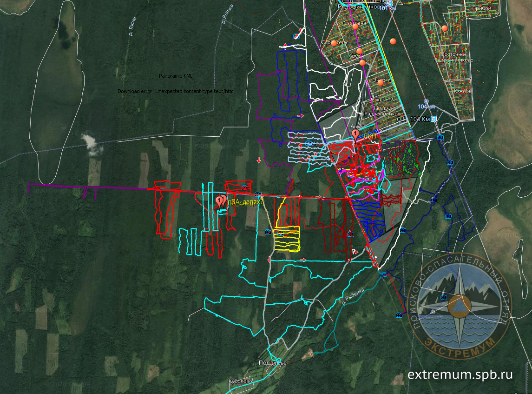
Task: Click the yellow grid search track
Action: click(287, 239)
